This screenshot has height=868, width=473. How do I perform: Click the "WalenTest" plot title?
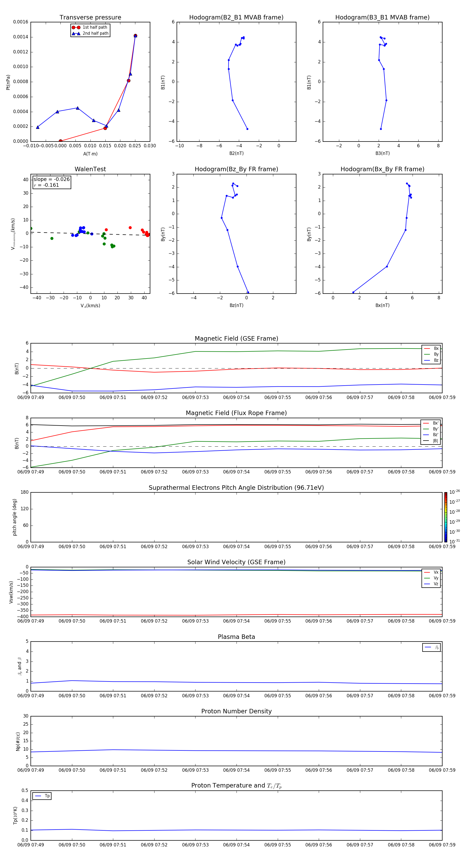[x=90, y=169]
